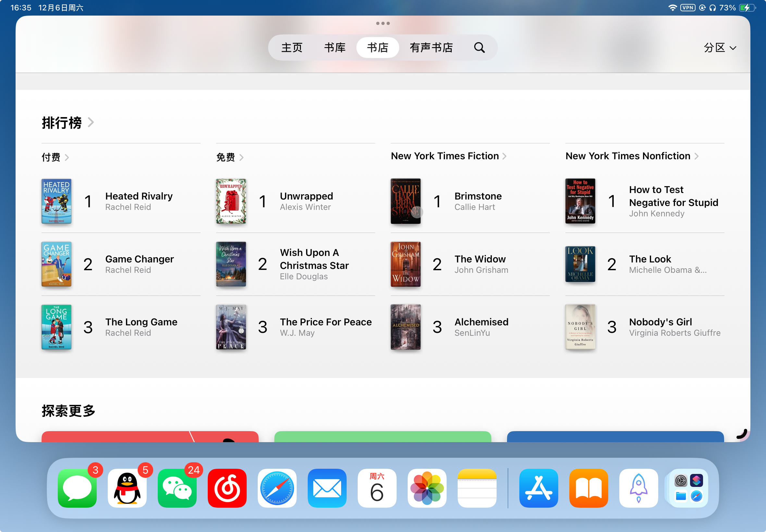The height and width of the screenshot is (532, 766).
Task: Switch to the 主页 tab
Action: [x=292, y=48]
